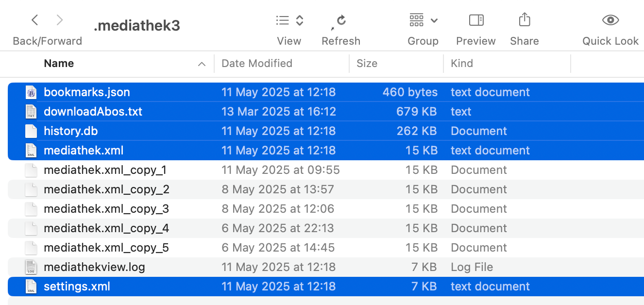Select the mediathek.xml file name
This screenshot has width=644, height=305.
point(84,151)
